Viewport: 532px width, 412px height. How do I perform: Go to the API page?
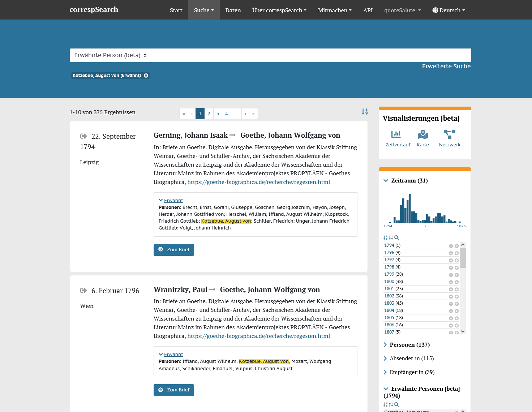pos(368,10)
